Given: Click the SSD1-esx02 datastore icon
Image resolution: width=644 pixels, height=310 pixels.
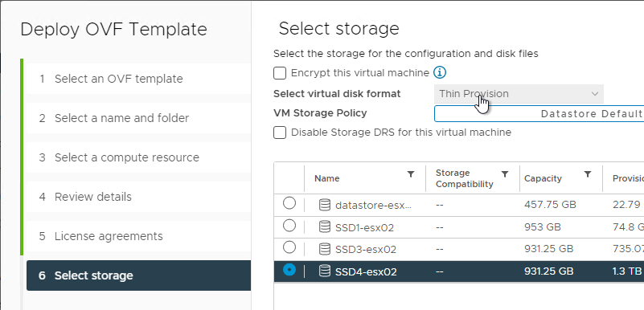Looking at the screenshot, I should click(325, 226).
